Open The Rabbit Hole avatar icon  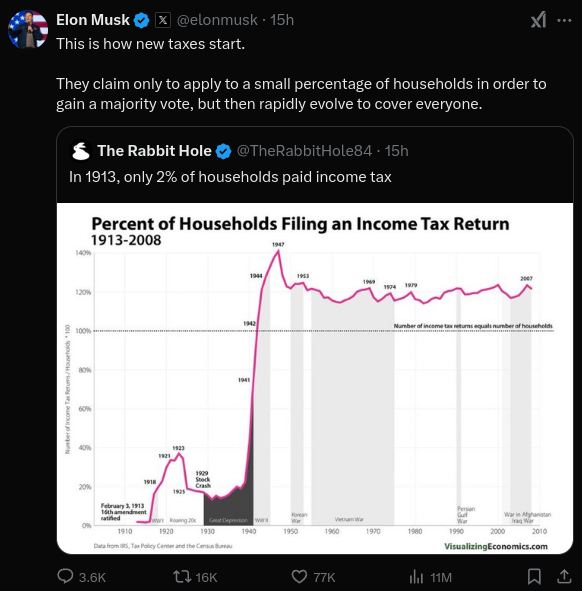click(81, 151)
